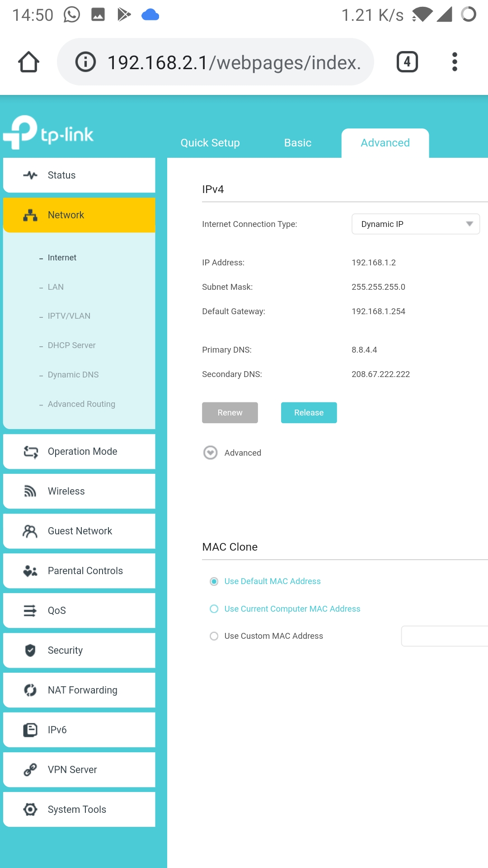Expand the Advanced IPv4 settings

coord(211,453)
